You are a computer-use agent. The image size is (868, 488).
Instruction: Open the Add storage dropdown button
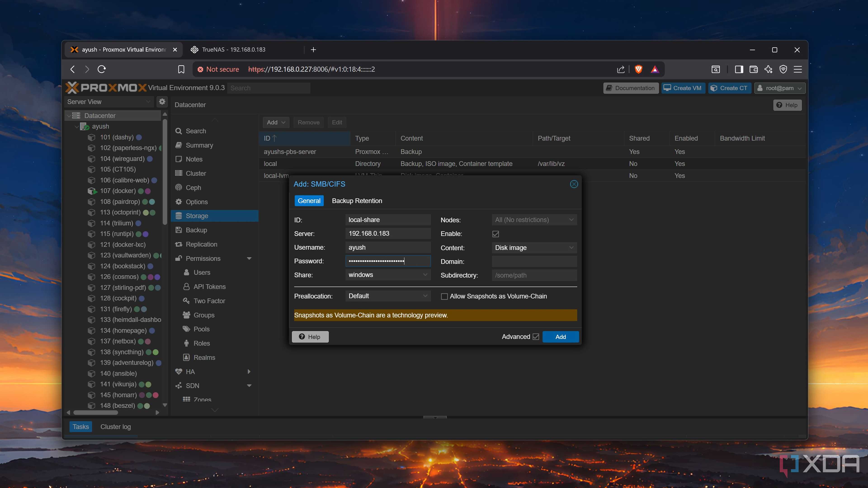[276, 122]
